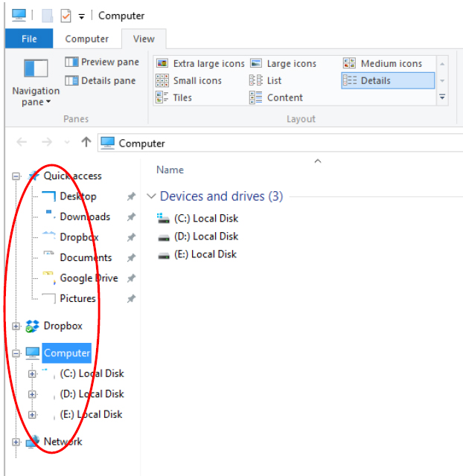463x476 pixels.
Task: Open the File menu tab
Action: click(29, 39)
